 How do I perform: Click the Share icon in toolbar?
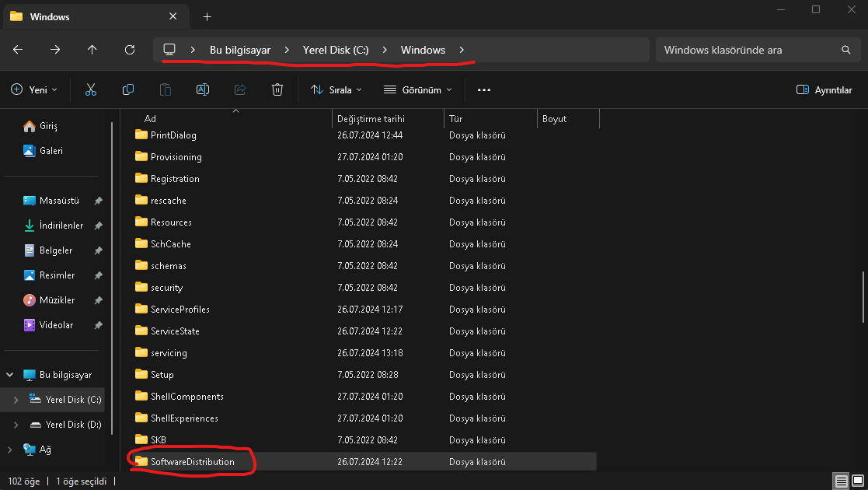click(x=239, y=89)
